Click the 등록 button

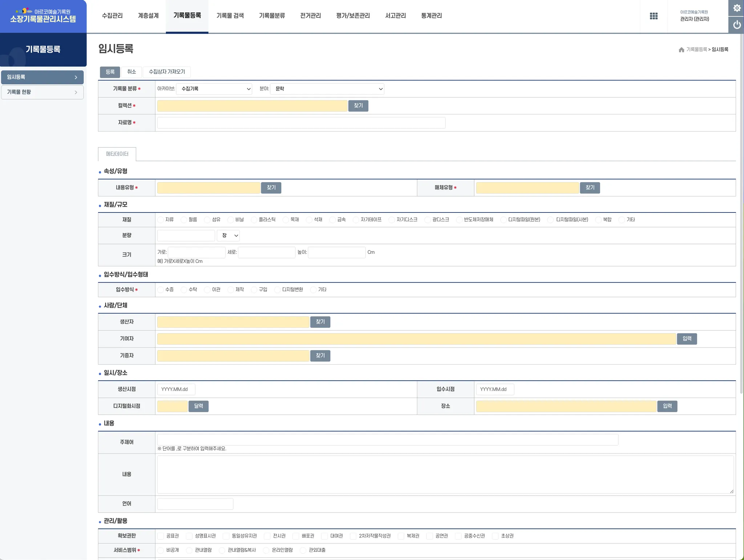(x=110, y=72)
